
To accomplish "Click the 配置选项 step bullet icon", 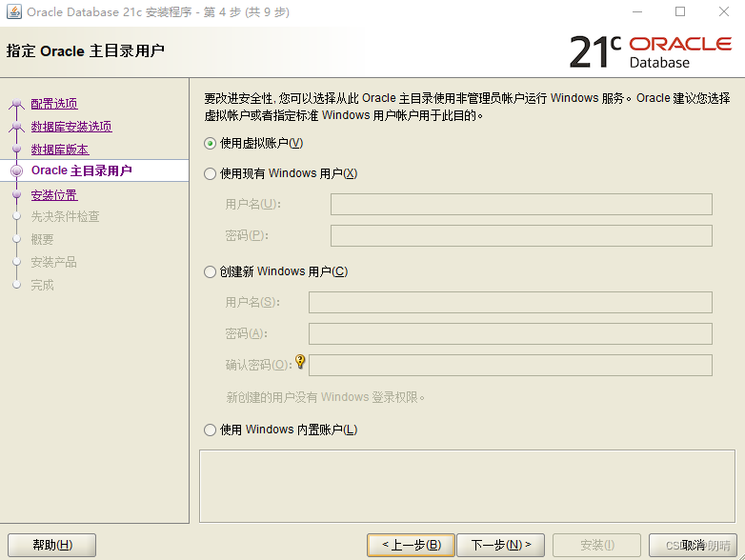I will coord(16,103).
